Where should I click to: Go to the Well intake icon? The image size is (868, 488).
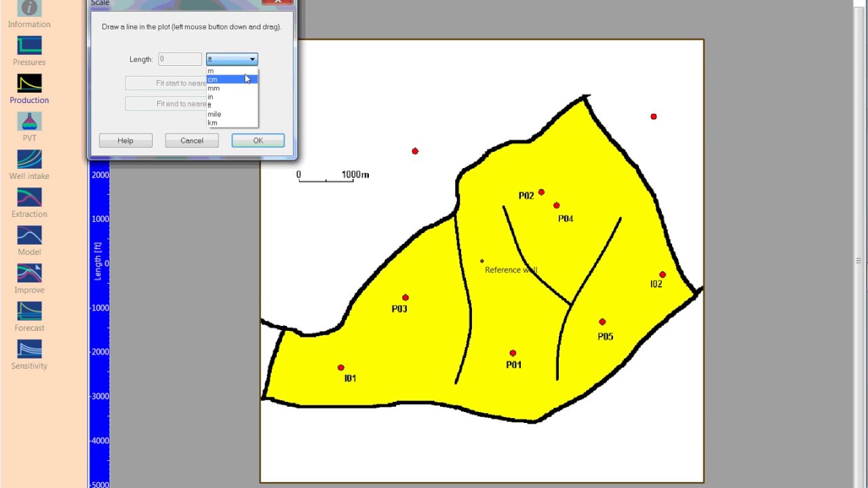(29, 159)
